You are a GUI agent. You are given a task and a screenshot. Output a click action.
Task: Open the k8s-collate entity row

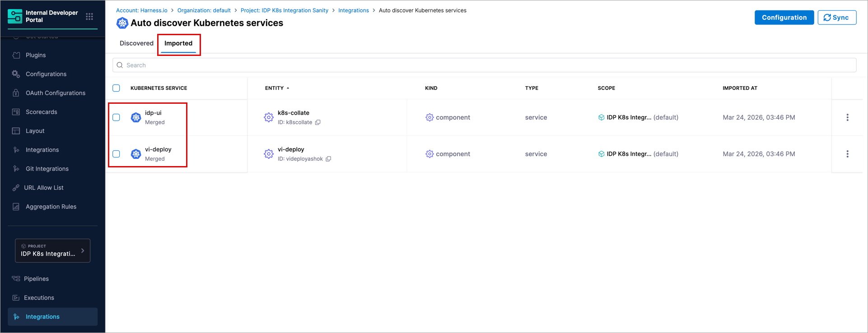[x=294, y=113]
